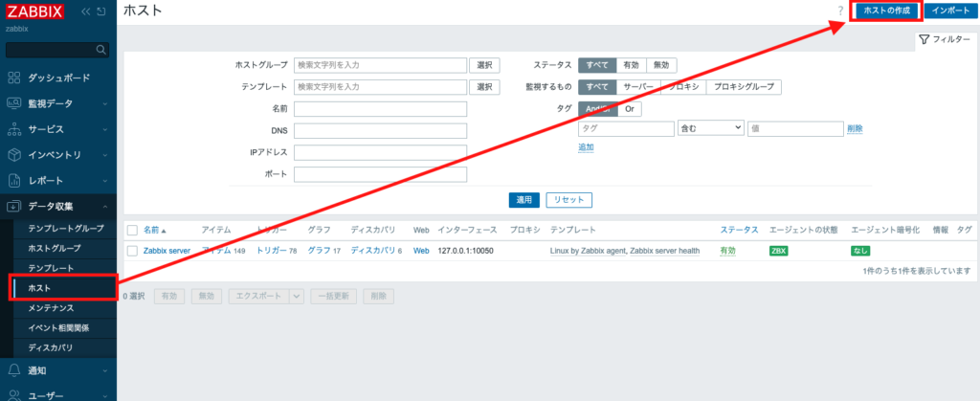
Task: Open the Zabbix server host link
Action: 167,251
